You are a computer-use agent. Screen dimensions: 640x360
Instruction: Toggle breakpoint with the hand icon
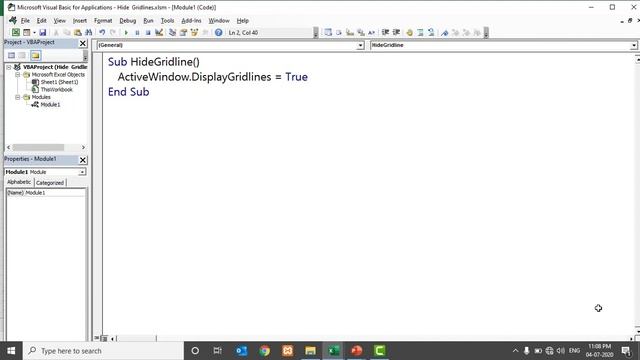(x=409, y=32)
